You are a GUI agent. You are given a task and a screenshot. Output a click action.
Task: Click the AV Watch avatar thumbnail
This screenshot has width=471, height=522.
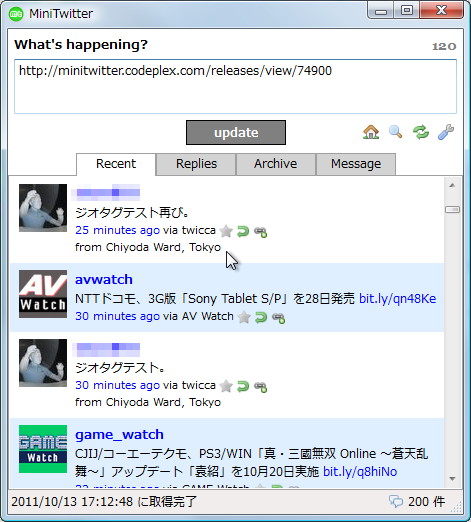43,294
